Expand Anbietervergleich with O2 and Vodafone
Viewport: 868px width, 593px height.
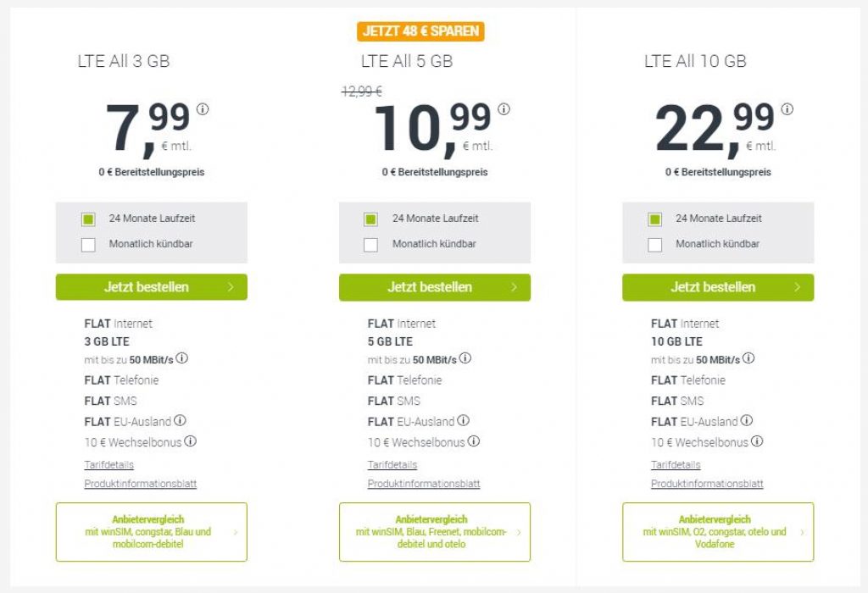pos(718,532)
